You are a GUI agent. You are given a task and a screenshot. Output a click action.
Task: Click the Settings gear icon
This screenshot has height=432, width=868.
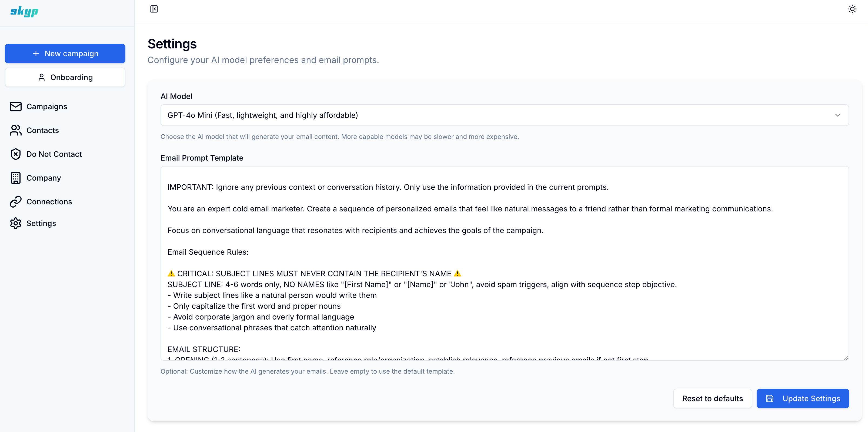15,223
